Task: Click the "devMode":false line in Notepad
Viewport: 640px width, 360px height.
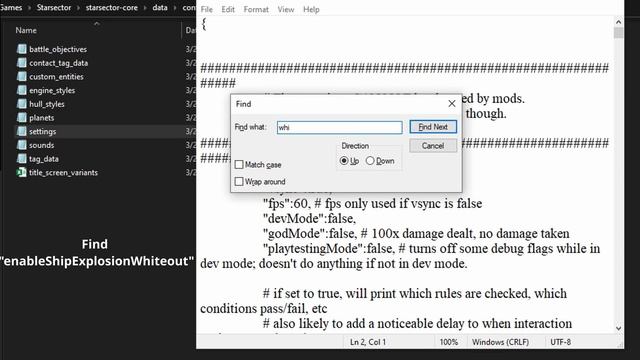Action: click(x=309, y=218)
